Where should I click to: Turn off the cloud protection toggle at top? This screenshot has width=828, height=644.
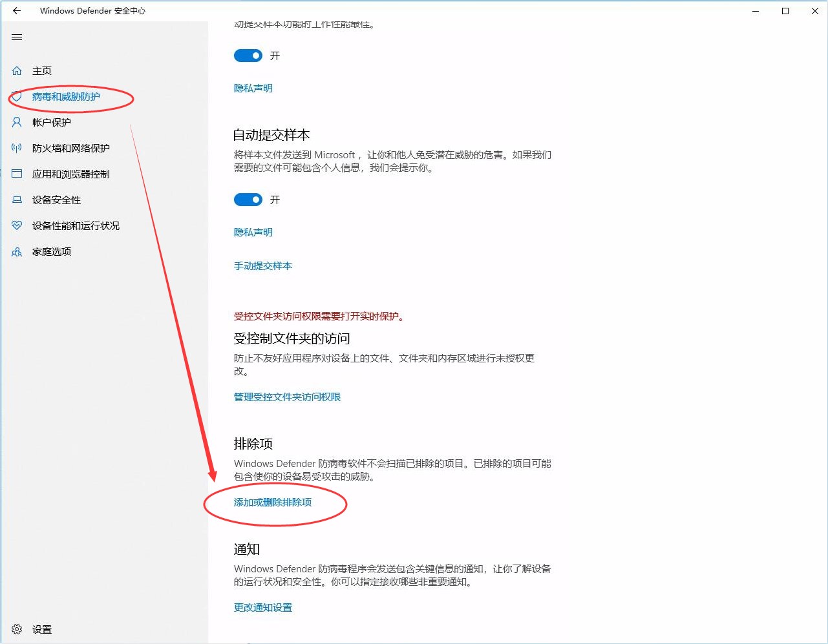pos(248,56)
